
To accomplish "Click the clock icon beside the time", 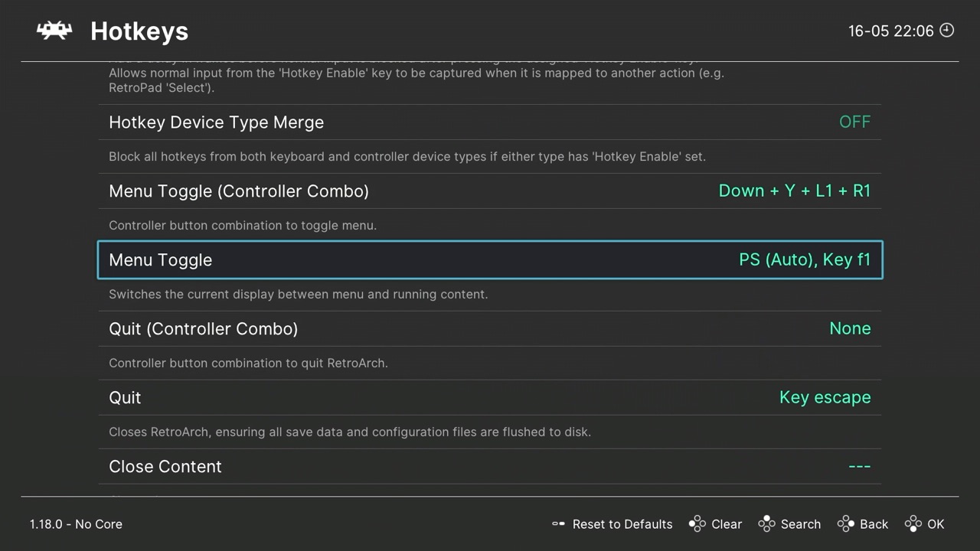I will (946, 31).
